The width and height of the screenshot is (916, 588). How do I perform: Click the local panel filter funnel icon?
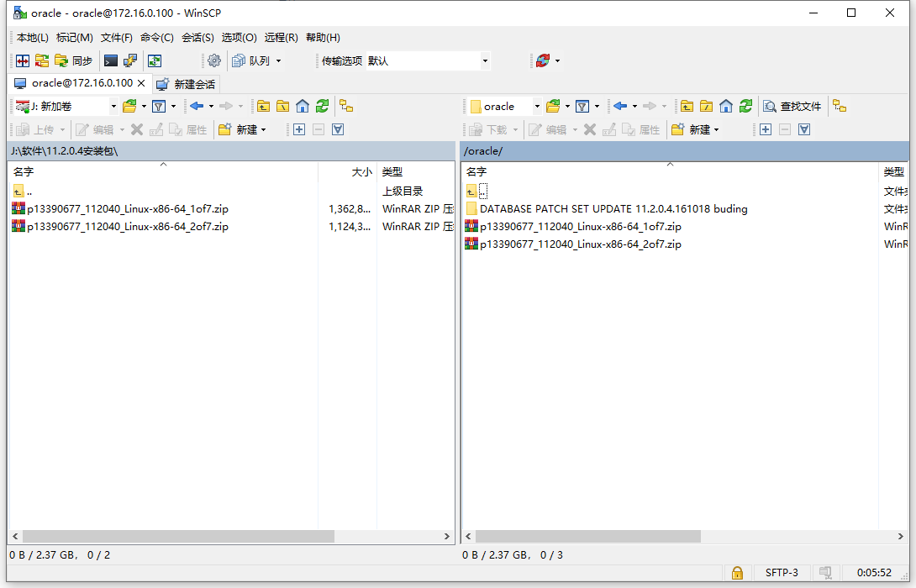pos(158,107)
